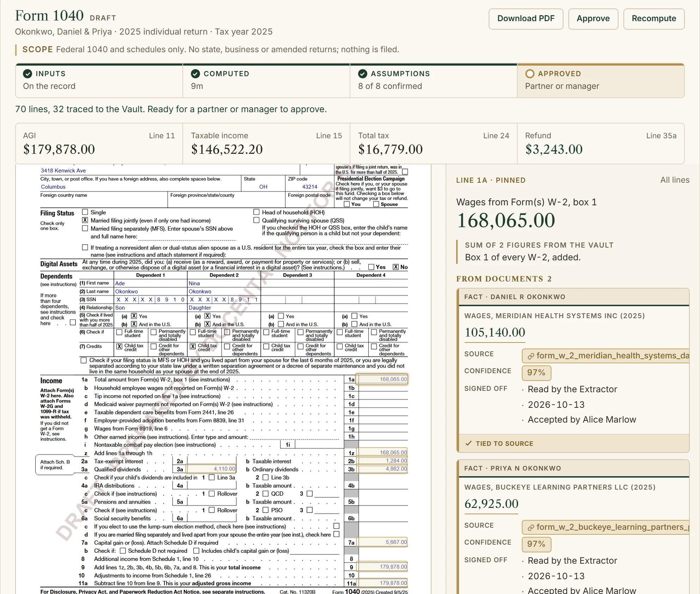Viewport: 700px width, 594px height.
Task: Select the Inputs stage tab
Action: pos(99,81)
